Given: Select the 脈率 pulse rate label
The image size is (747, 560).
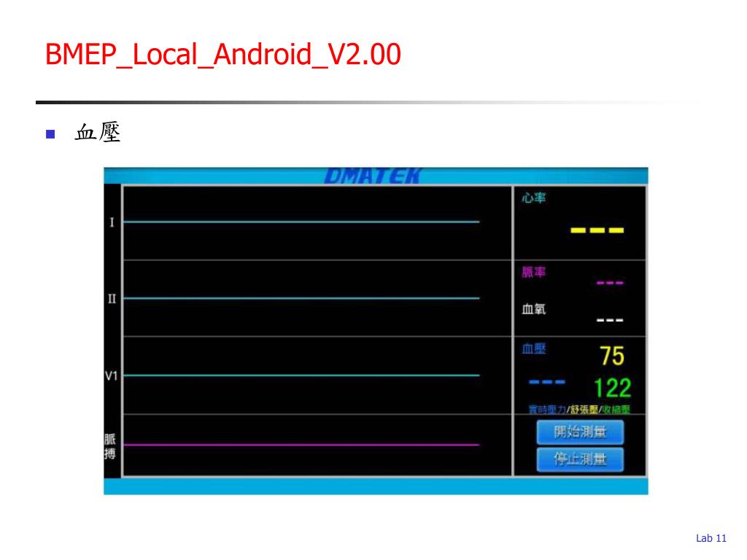Looking at the screenshot, I should tap(533, 272).
